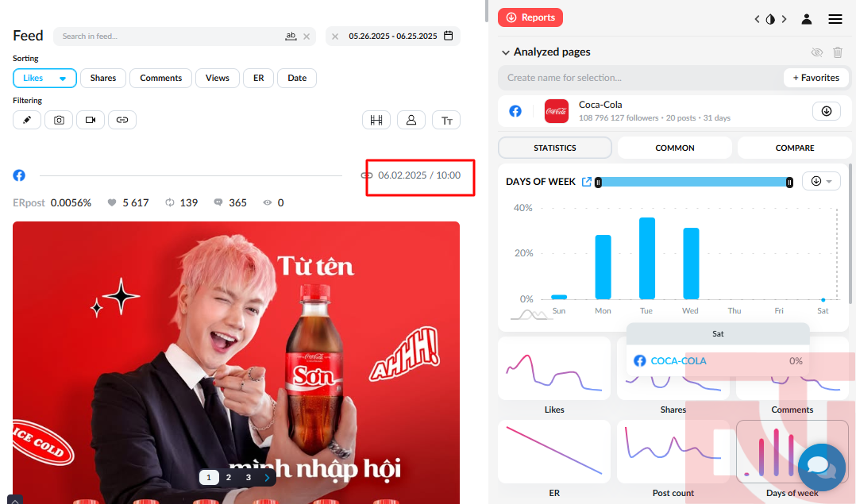Sort feed by Comments
This screenshot has height=504, width=856.
pos(160,78)
